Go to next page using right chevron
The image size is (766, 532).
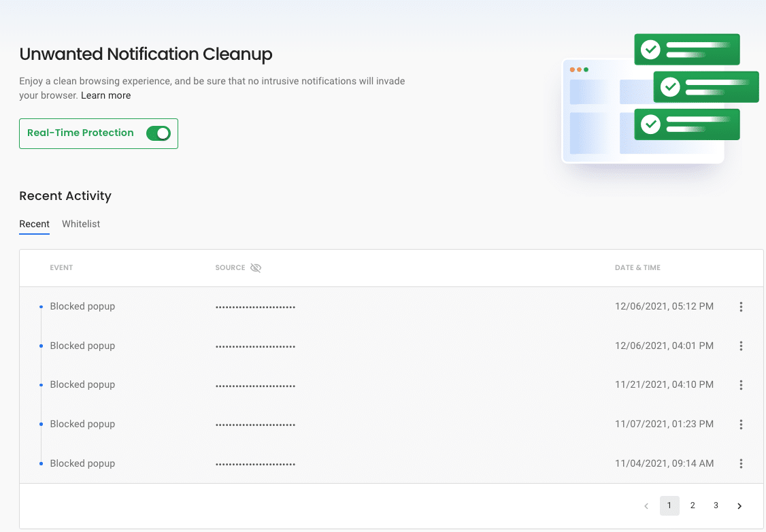point(739,505)
